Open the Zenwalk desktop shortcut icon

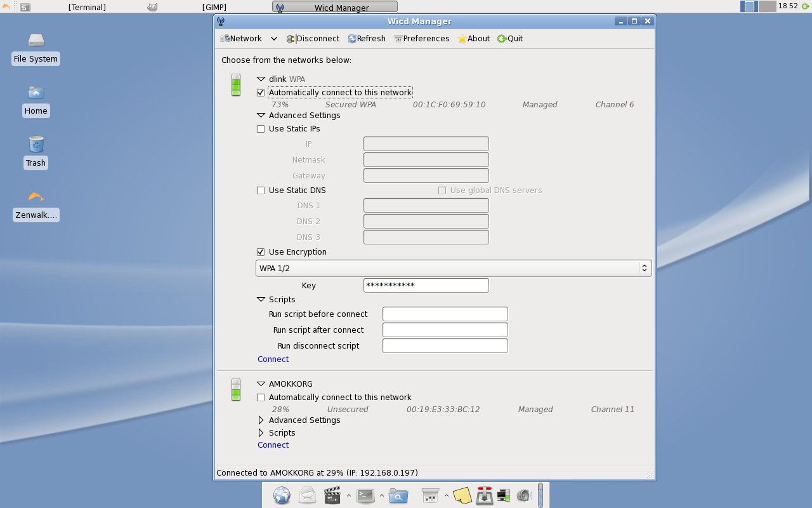36,197
